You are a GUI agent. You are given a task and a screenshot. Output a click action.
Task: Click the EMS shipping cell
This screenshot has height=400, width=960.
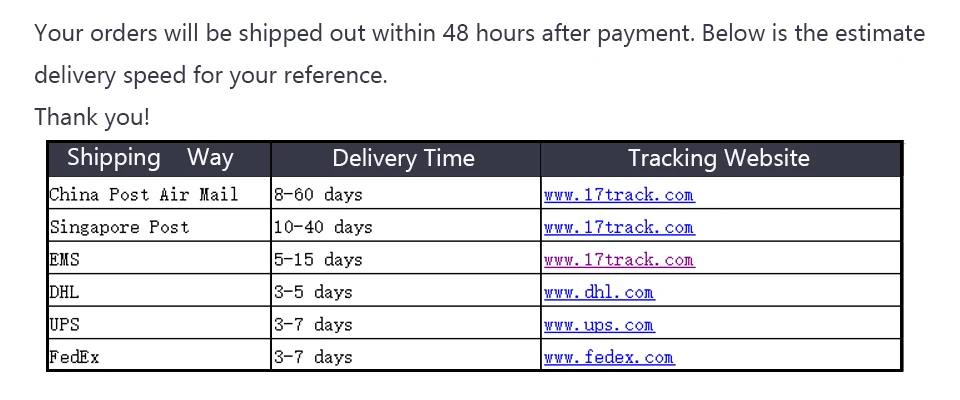[x=159, y=258]
